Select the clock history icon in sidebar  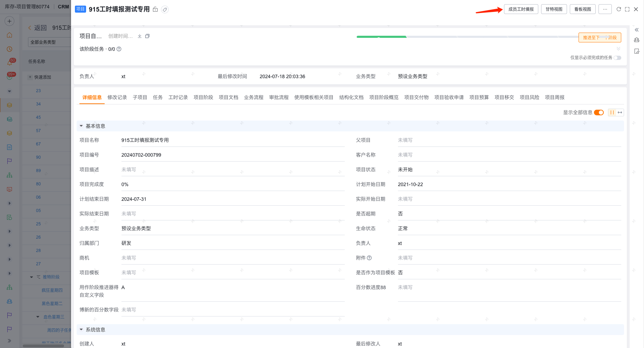[x=9, y=49]
